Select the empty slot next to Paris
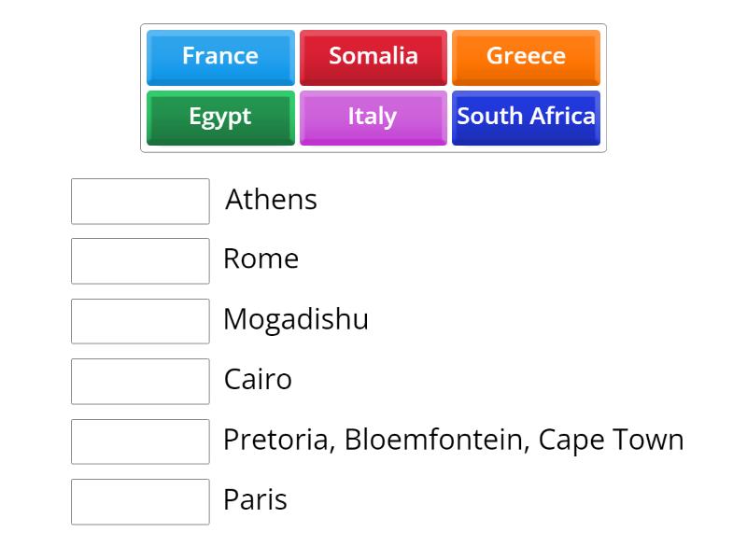Screen dimensions: 747x560 point(140,501)
